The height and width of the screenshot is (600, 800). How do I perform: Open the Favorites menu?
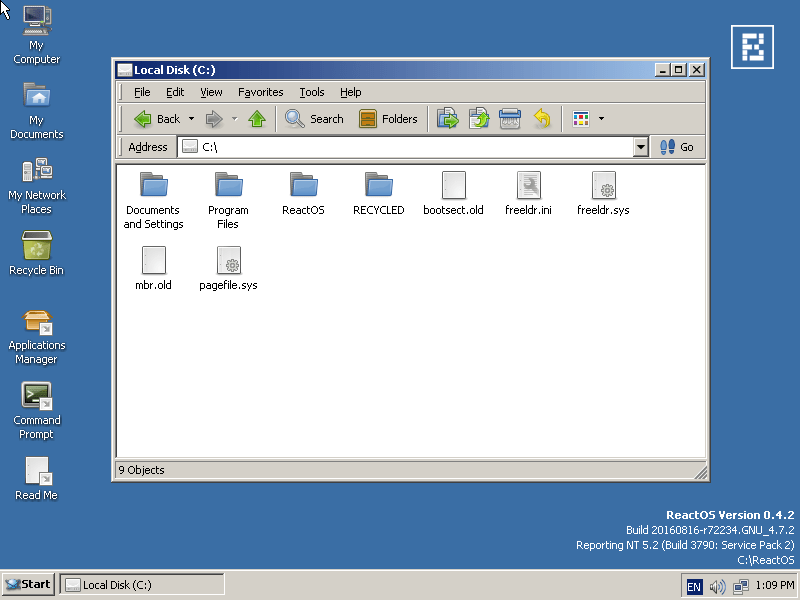coord(260,92)
